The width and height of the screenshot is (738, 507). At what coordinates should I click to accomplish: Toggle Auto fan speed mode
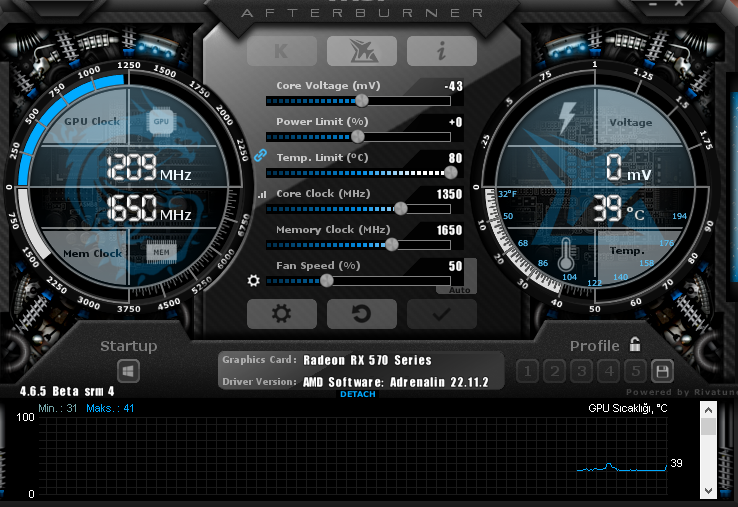[460, 290]
